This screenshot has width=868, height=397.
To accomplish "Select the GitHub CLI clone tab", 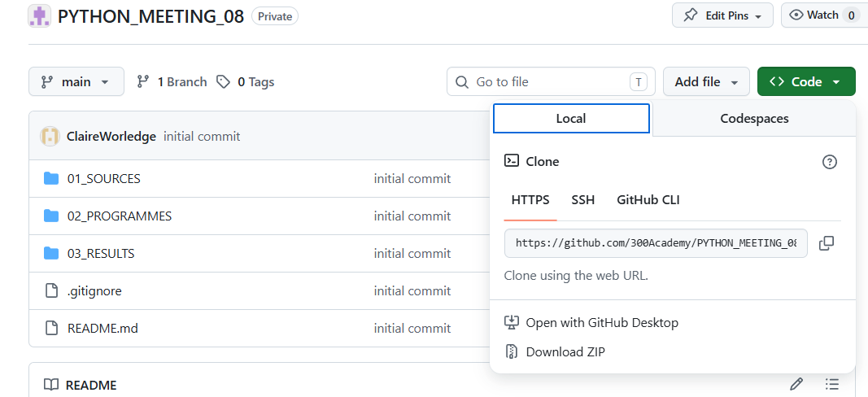I will click(x=648, y=200).
